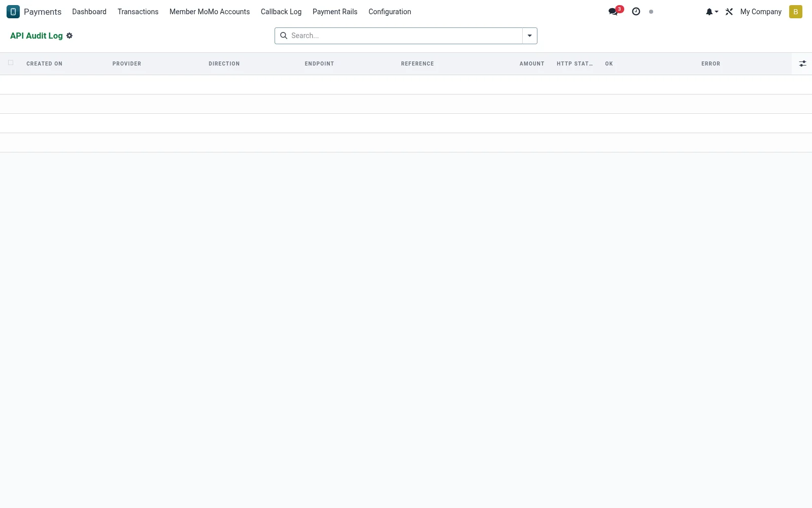Open the Payment Rails menu
This screenshot has height=508, width=812.
pyautogui.click(x=335, y=12)
